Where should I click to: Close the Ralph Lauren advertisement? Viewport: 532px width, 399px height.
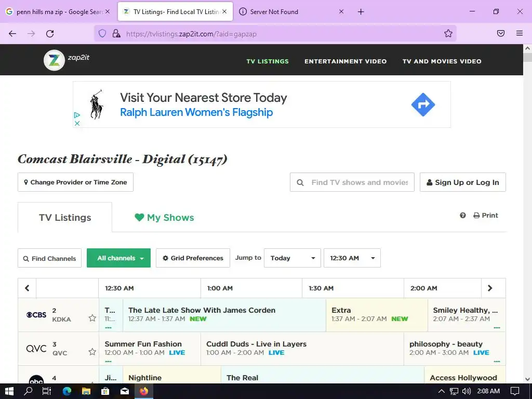(77, 123)
